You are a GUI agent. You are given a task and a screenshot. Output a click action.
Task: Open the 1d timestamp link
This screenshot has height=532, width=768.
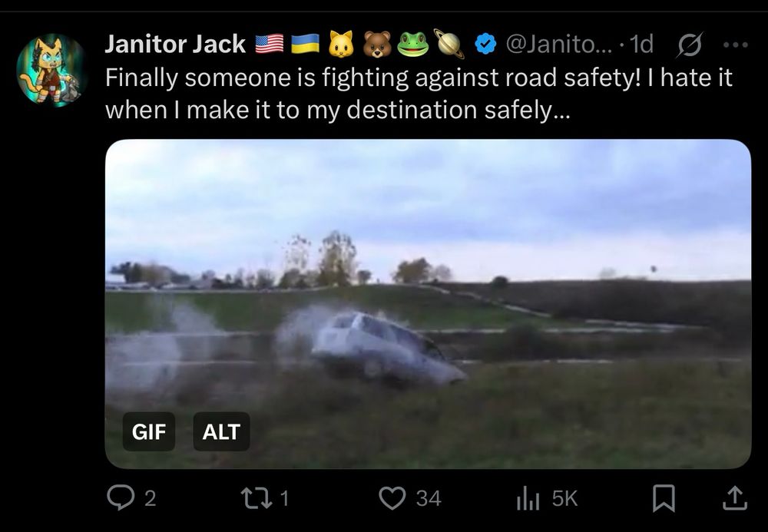click(641, 44)
